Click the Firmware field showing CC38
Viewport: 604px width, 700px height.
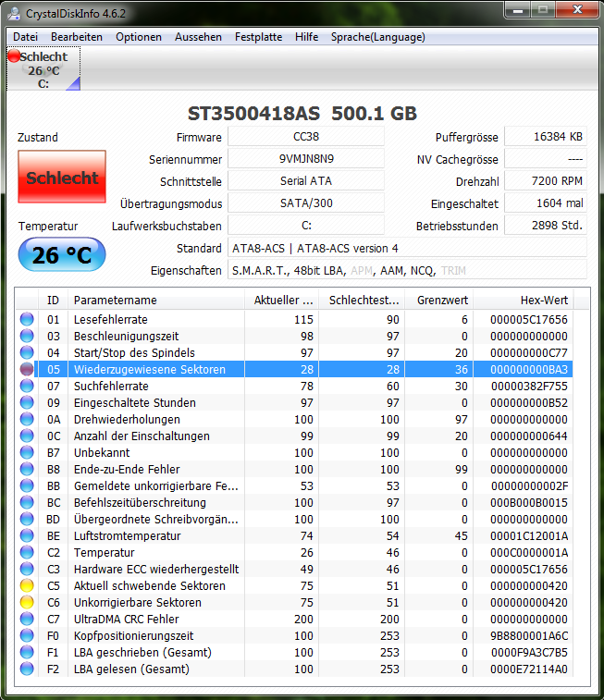[306, 137]
